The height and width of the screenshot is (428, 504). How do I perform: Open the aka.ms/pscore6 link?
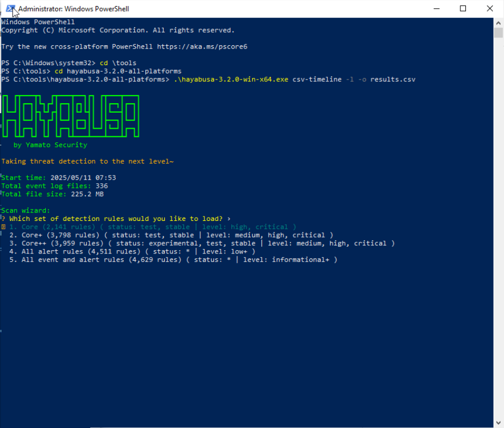pos(202,47)
